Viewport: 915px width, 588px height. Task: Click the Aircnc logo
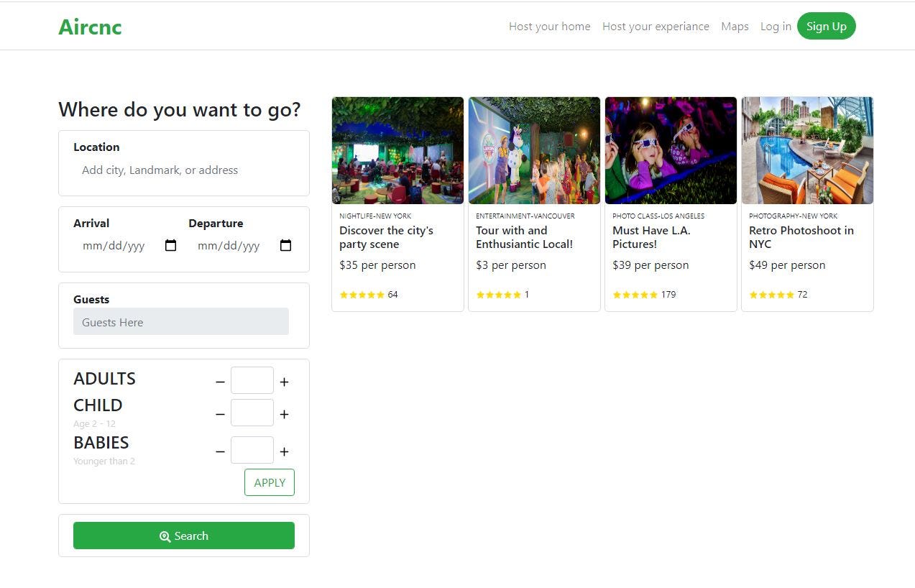click(x=89, y=27)
